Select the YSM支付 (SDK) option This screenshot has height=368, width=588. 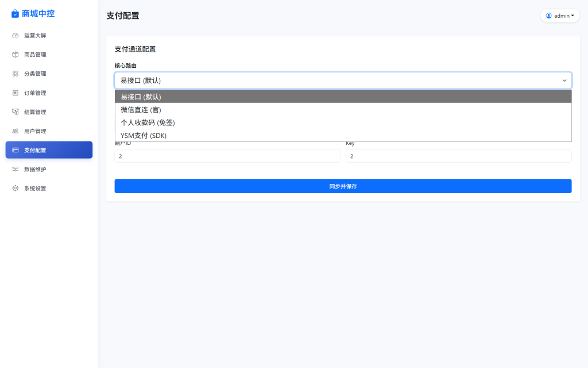click(143, 136)
